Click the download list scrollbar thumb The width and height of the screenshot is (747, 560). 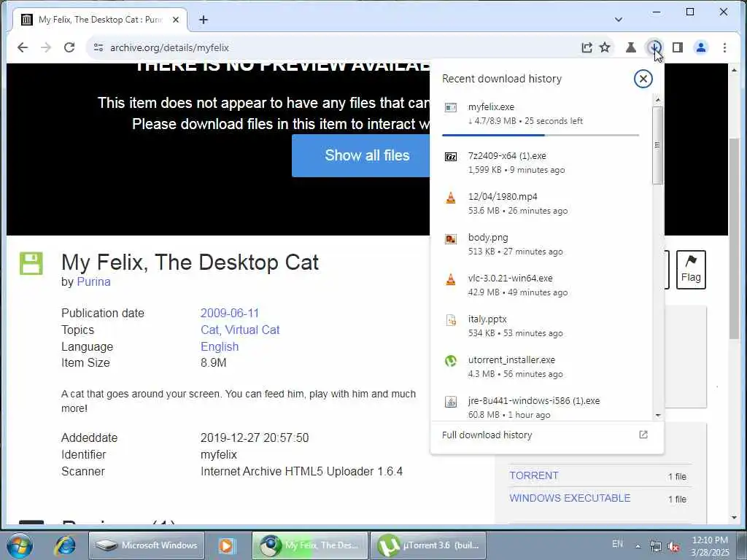pyautogui.click(x=658, y=145)
